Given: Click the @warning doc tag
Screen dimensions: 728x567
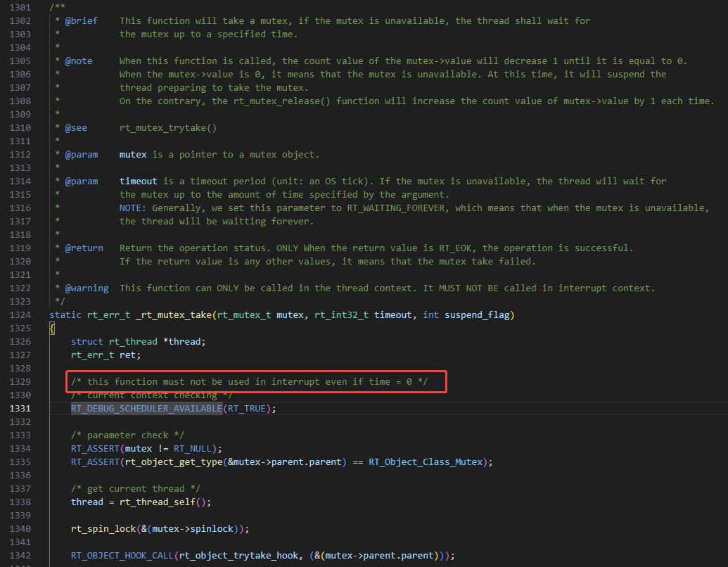Looking at the screenshot, I should 87,288.
